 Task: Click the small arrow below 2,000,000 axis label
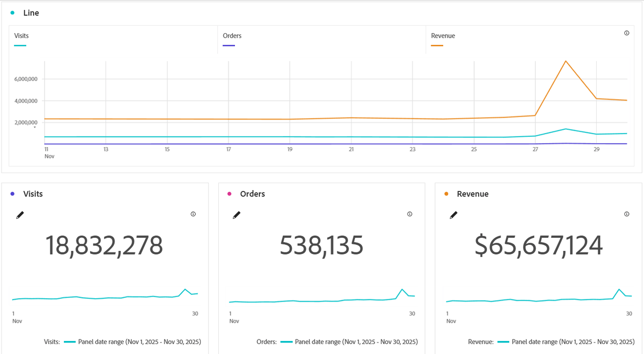pyautogui.click(x=35, y=128)
